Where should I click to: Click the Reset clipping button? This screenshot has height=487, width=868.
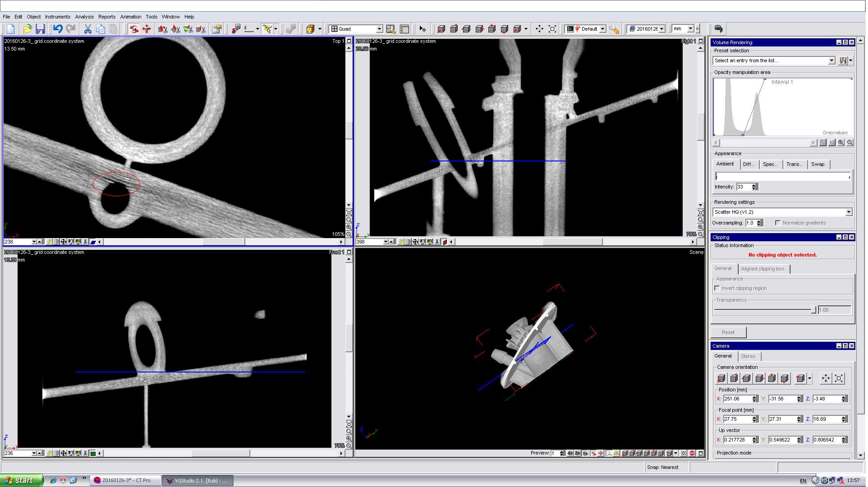tap(728, 332)
